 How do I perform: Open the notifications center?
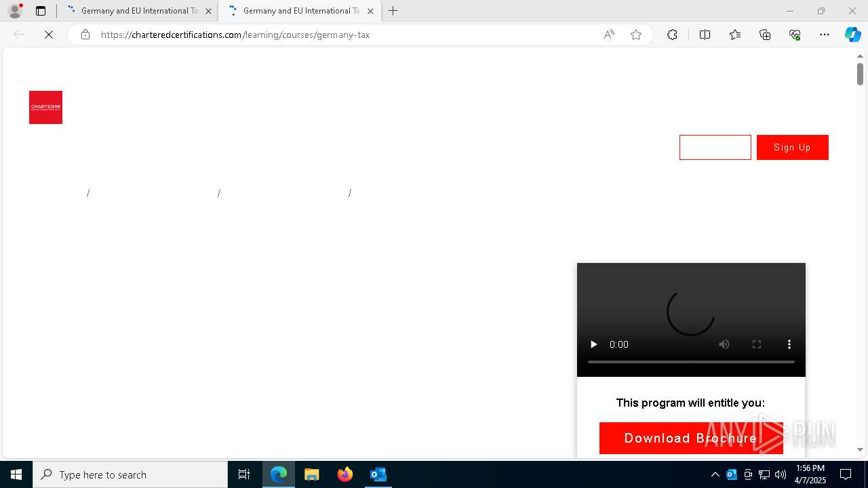pyautogui.click(x=846, y=474)
